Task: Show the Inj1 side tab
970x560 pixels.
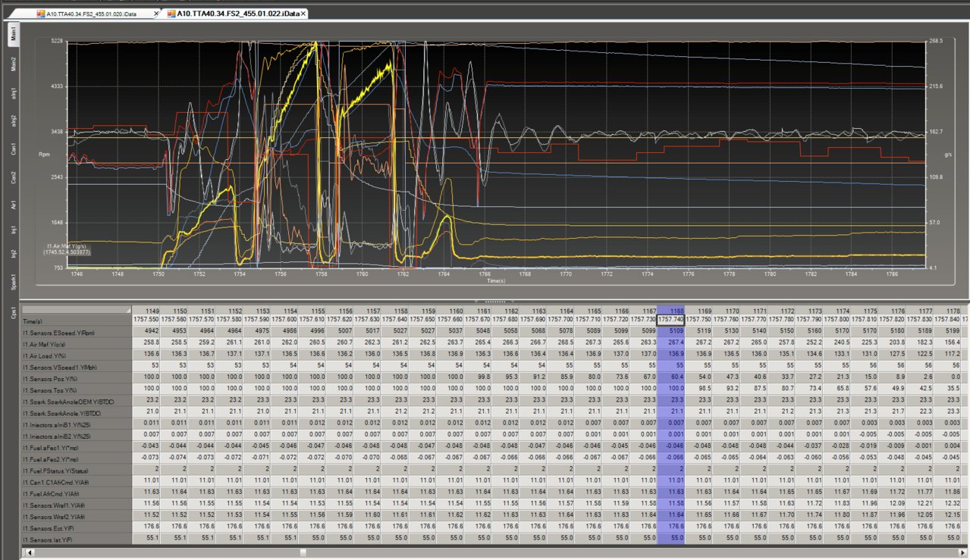Action: tap(13, 228)
